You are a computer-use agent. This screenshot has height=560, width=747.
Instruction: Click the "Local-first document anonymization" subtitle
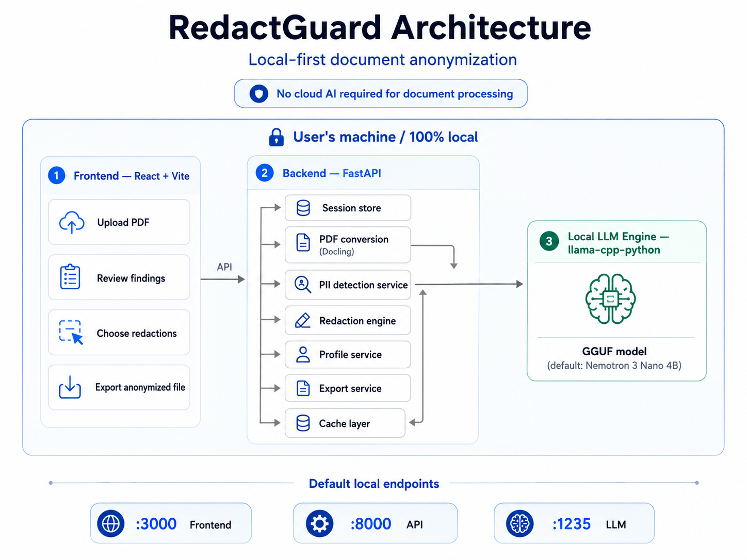pyautogui.click(x=382, y=60)
